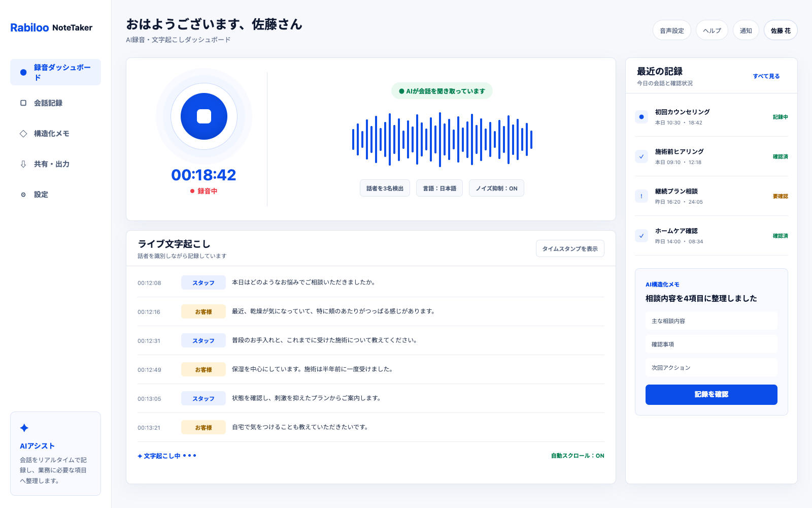812x508 pixels.
Task: Click the 設定 gear icon
Action: click(23, 195)
